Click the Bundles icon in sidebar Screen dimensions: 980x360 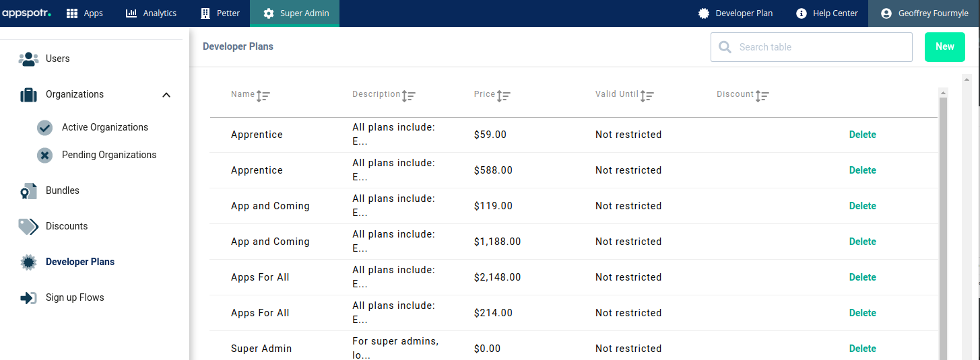(28, 191)
